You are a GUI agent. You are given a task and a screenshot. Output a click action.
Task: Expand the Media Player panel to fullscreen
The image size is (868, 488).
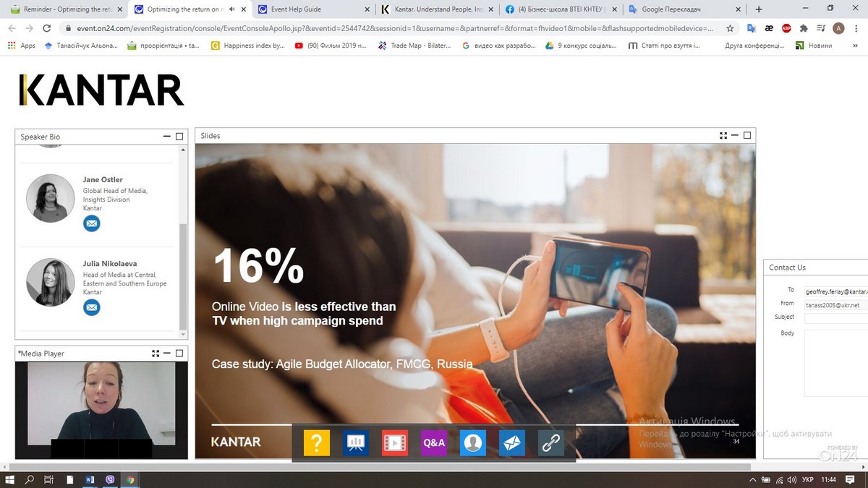156,354
